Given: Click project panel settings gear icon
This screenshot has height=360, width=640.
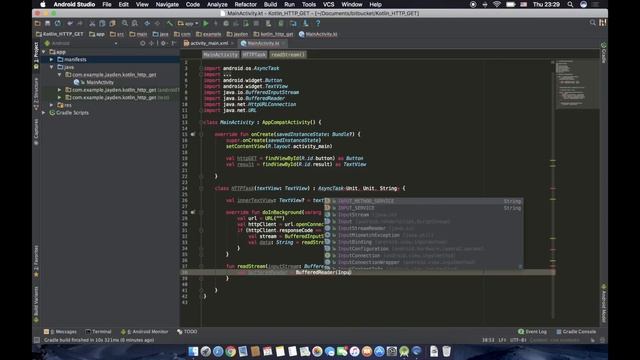Looking at the screenshot, I should point(163,43).
